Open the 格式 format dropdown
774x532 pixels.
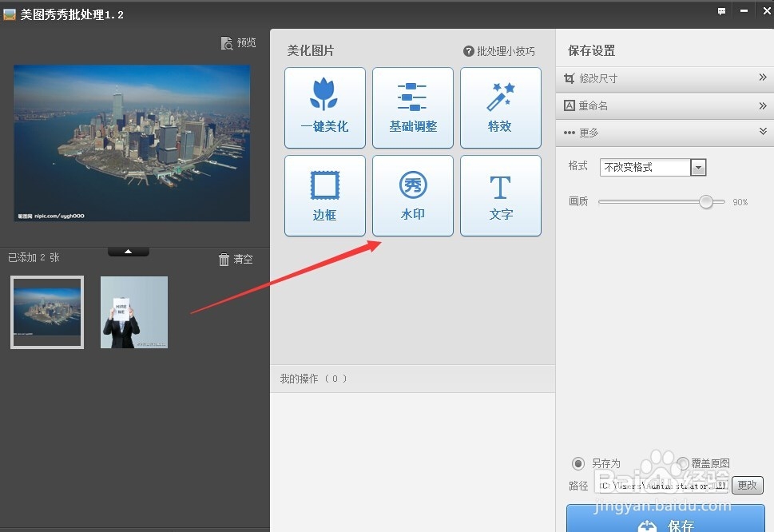coord(698,167)
